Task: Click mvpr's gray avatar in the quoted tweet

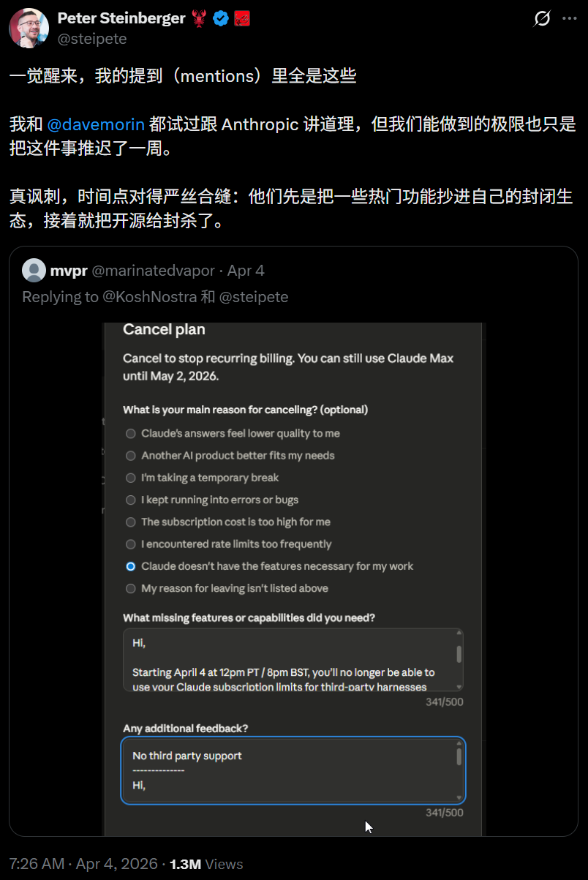Action: (x=34, y=271)
